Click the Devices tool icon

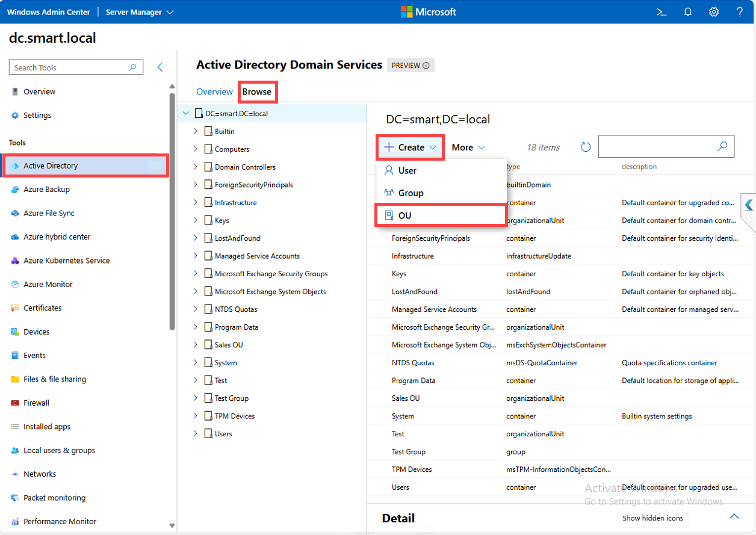[15, 332]
